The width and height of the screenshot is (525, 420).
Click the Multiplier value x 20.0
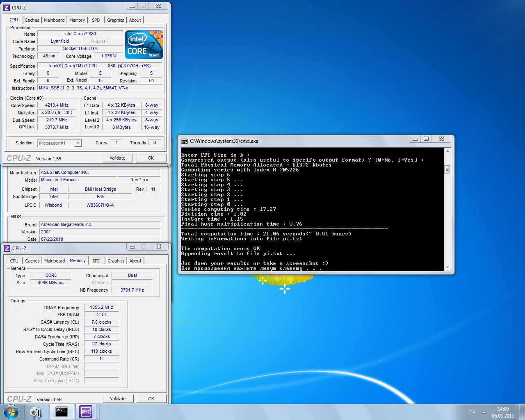57,112
